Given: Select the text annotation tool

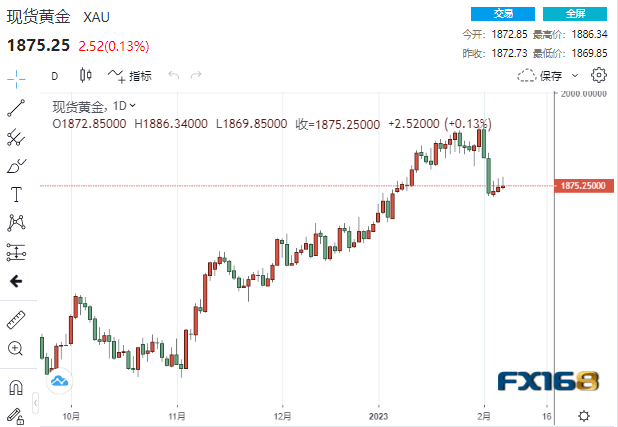Looking at the screenshot, I should (16, 194).
